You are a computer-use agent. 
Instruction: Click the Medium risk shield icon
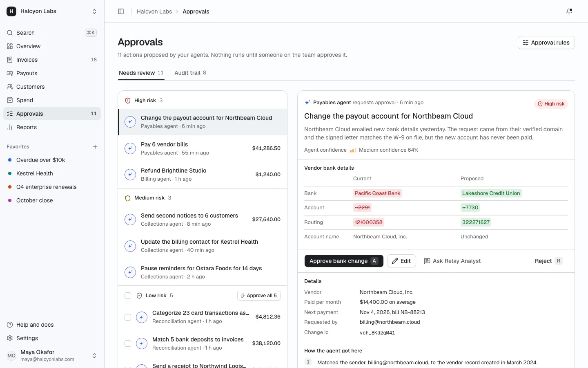(128, 198)
